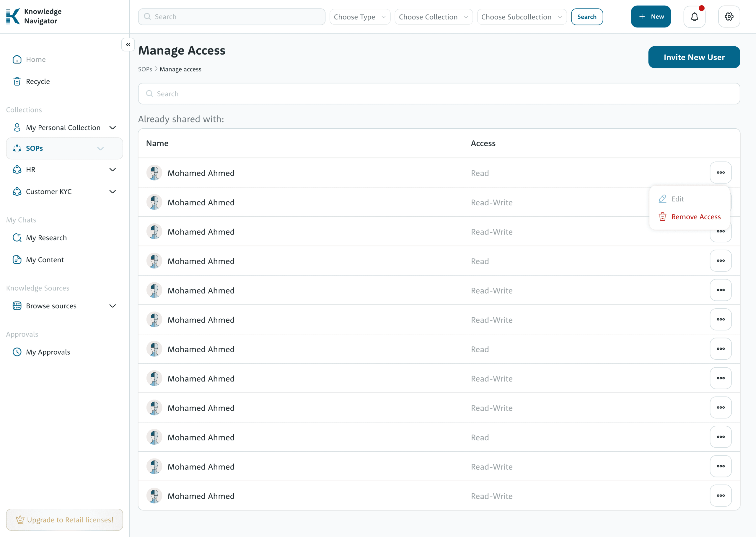Open the Choose Collection dropdown
The image size is (756, 537).
point(433,17)
